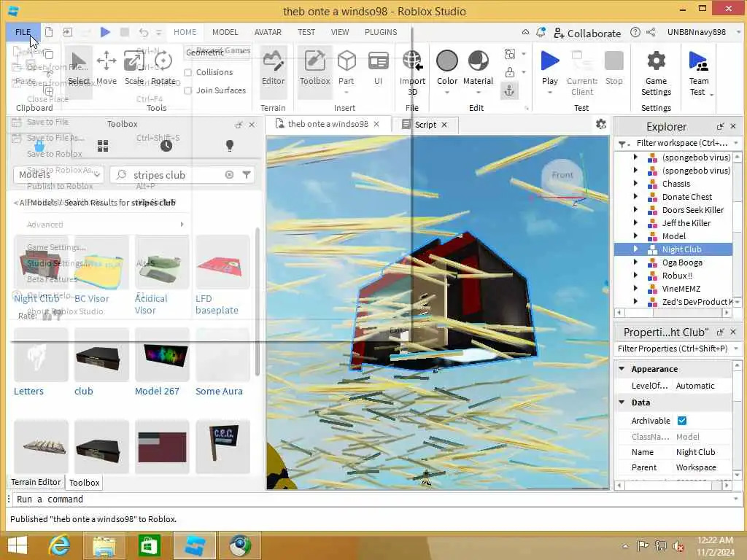Click the Toolbox results vertical scrollbar
Screen dimensions: 747x560
pyautogui.click(x=258, y=301)
